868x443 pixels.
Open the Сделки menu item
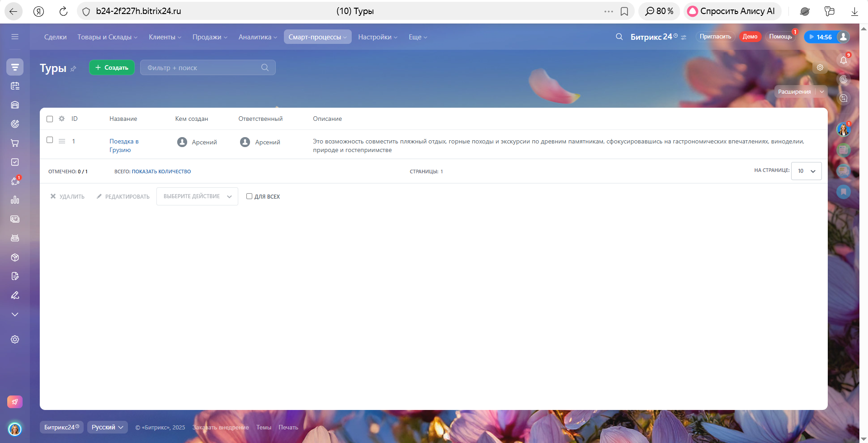pyautogui.click(x=56, y=37)
